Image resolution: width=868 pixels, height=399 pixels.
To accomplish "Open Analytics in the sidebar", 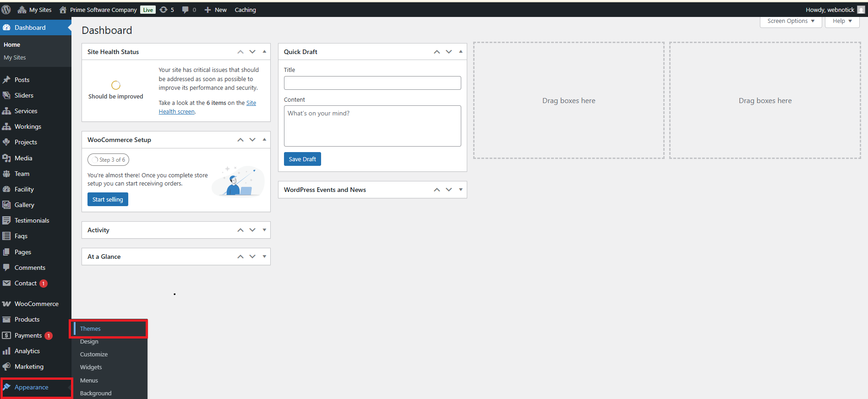I will pyautogui.click(x=27, y=351).
